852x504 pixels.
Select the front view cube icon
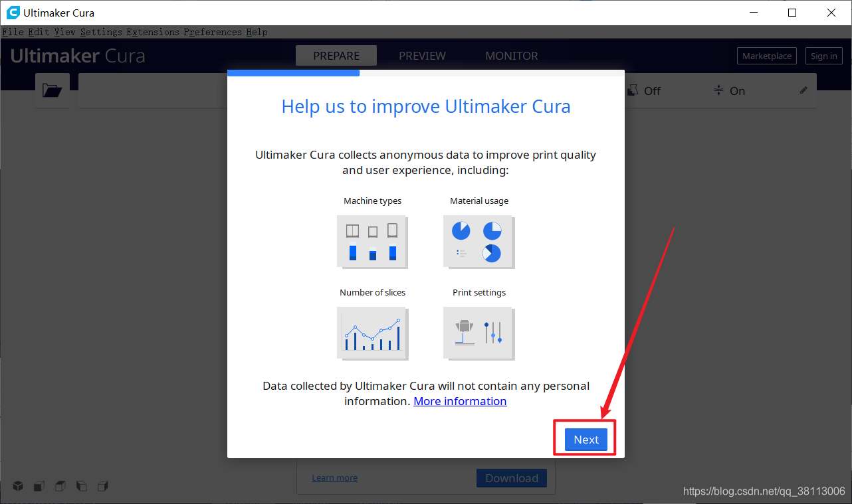[39, 486]
